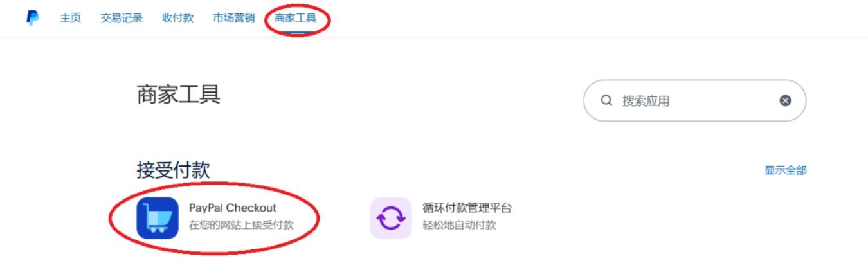
Task: Click the 显示全部 link
Action: (x=785, y=170)
